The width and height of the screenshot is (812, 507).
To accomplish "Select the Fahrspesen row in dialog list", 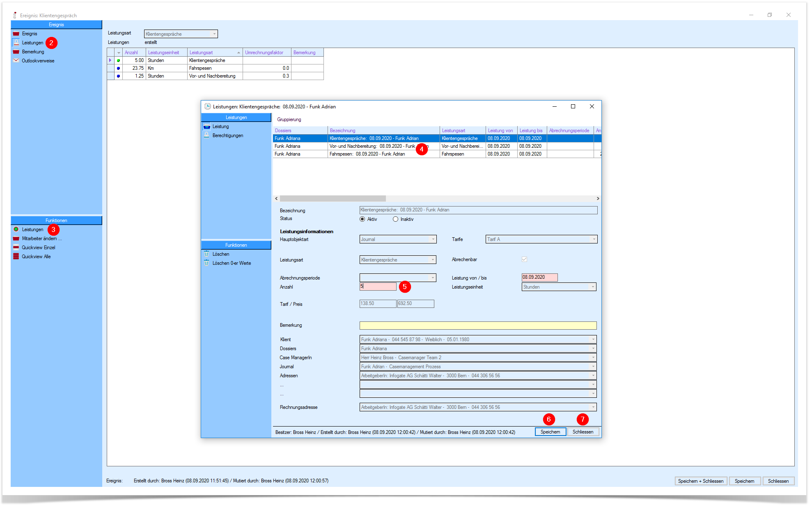I will [x=437, y=154].
